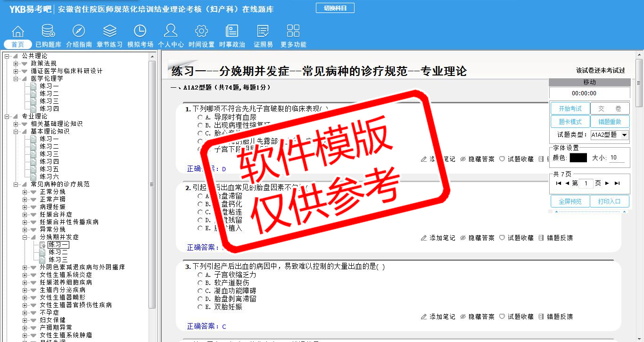Open the 介绍指南 compass icon
This screenshot has width=644, height=342.
pos(79,32)
